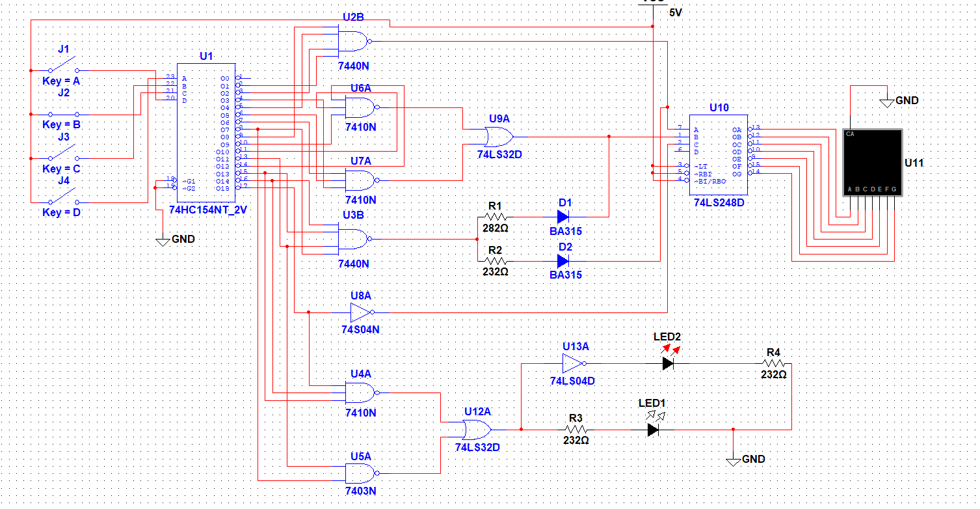Click the ~LT pin label on U10
980x509 pixels.
(700, 166)
